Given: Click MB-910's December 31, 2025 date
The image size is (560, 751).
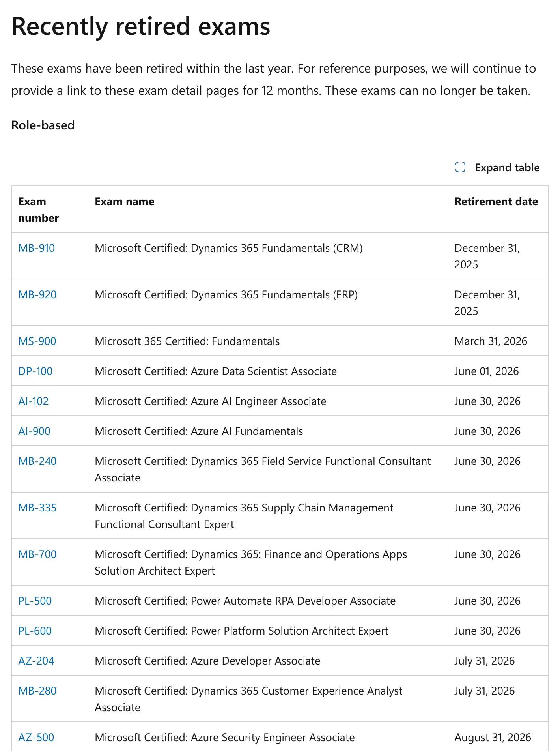Looking at the screenshot, I should click(487, 256).
